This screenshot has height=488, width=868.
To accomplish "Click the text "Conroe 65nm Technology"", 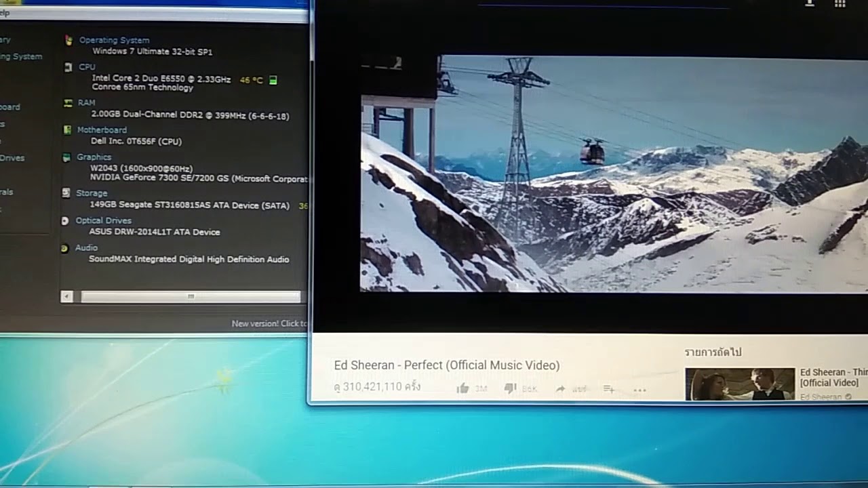I will pyautogui.click(x=142, y=87).
